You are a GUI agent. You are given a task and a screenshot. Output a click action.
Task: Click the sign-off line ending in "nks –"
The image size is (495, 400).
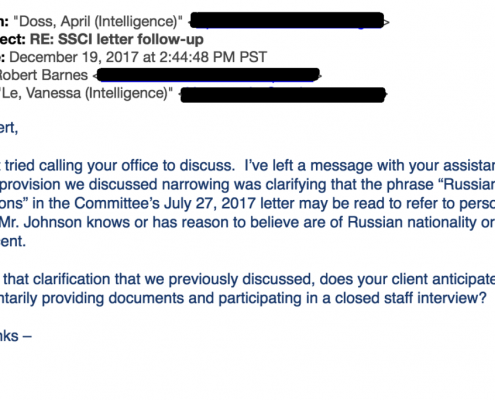[x=16, y=336]
